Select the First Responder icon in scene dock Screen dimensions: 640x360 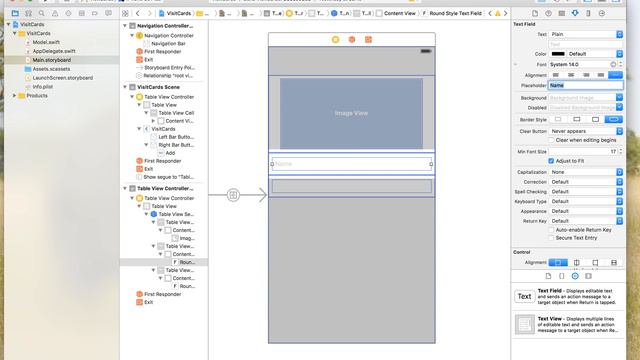coord(352,40)
